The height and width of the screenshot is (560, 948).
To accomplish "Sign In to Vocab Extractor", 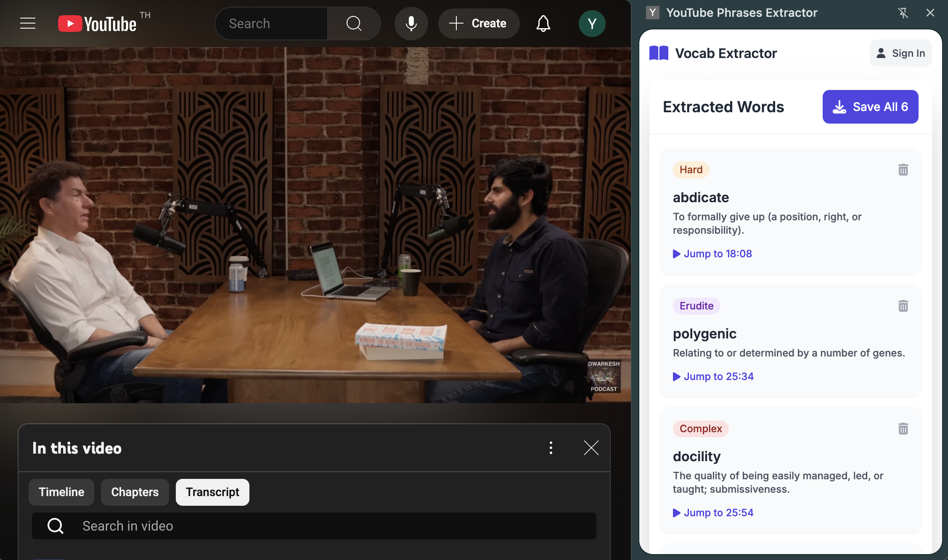I will point(900,53).
